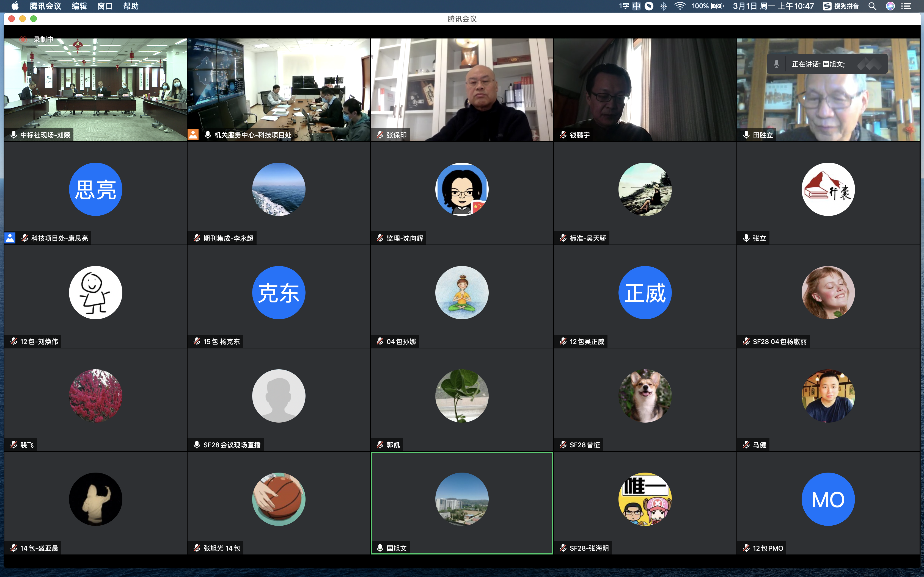The height and width of the screenshot is (577, 924).
Task: Select the 思亮 avatar tile
Action: point(95,190)
